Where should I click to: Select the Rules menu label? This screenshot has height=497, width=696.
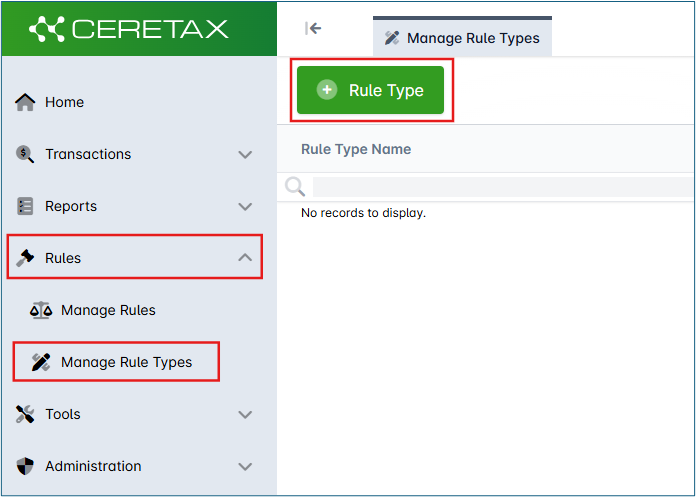pyautogui.click(x=63, y=258)
